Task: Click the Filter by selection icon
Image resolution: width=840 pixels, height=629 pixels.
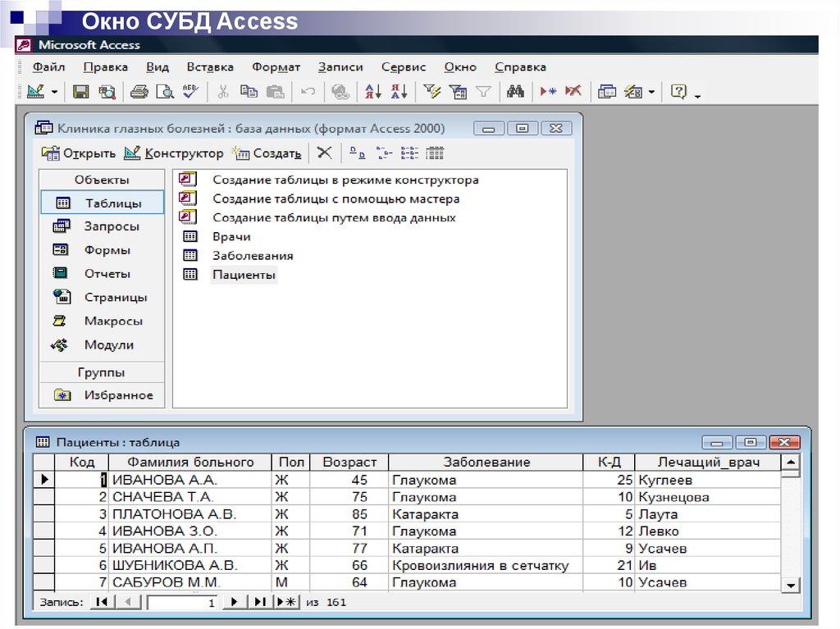Action: point(432,92)
